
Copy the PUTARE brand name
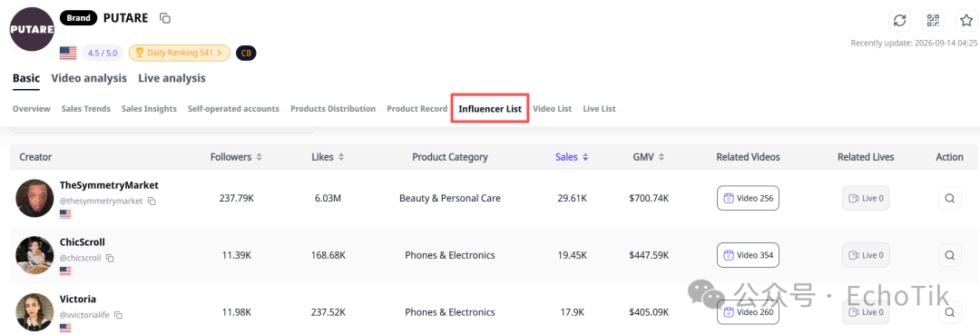click(165, 18)
